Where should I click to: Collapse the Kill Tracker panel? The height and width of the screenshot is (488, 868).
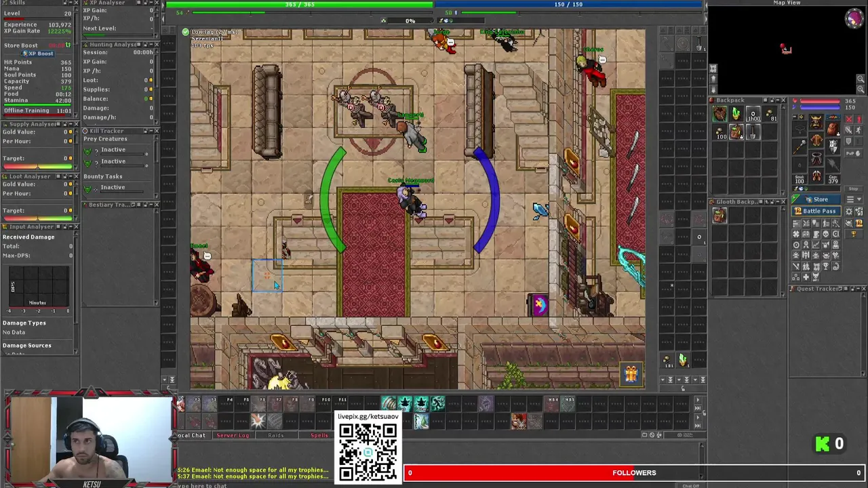click(151, 131)
